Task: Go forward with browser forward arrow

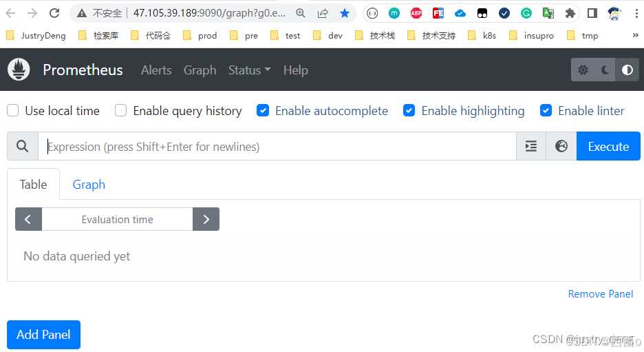Action: (32, 13)
